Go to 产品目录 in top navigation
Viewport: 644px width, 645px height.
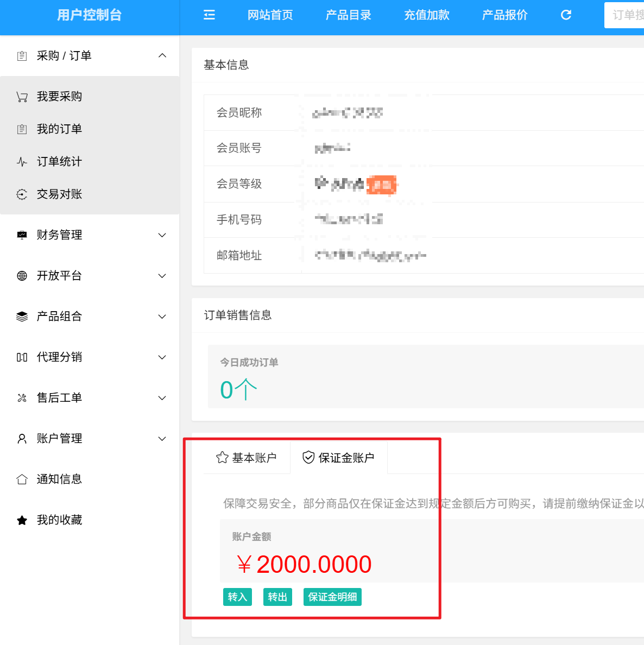(x=349, y=15)
